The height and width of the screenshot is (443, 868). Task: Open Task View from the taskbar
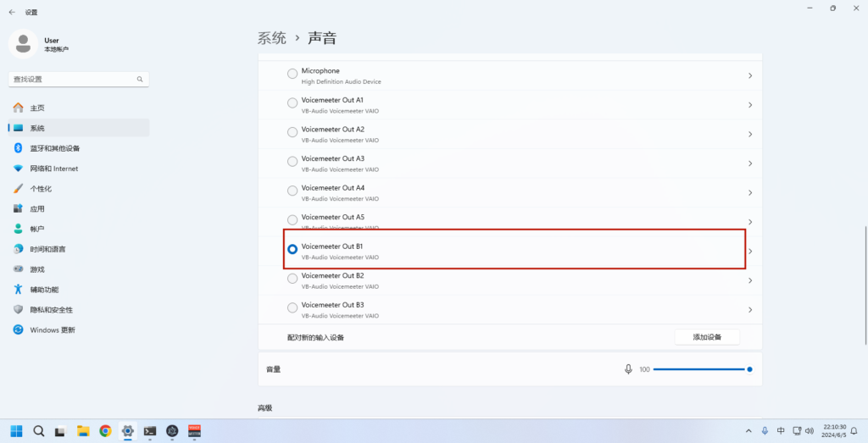(61, 431)
